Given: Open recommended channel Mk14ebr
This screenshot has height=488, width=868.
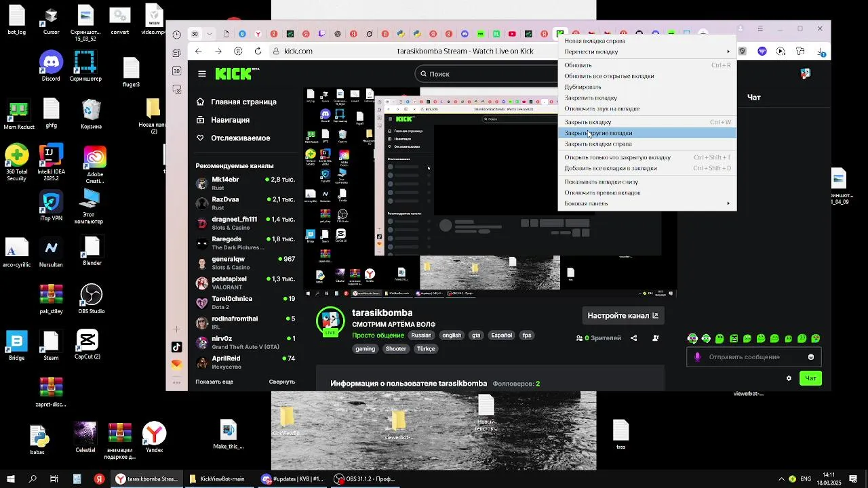Looking at the screenshot, I should 245,183.
